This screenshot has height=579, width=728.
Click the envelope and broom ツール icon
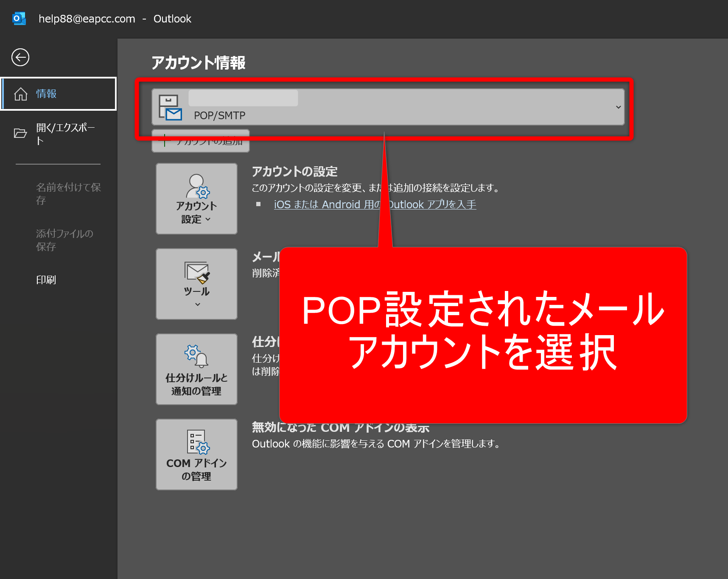[x=197, y=272]
